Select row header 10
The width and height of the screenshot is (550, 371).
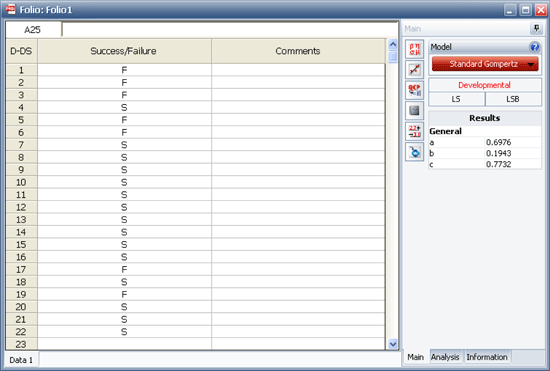click(x=21, y=182)
